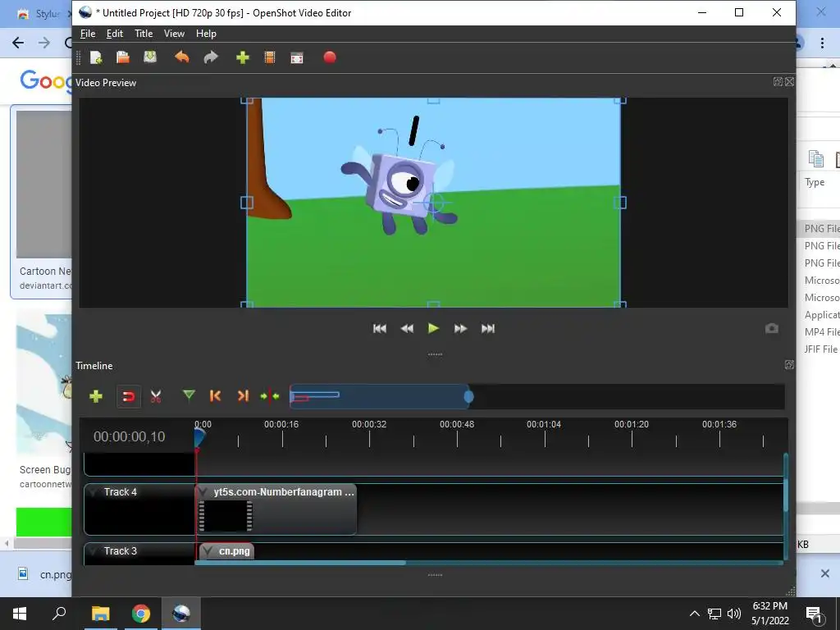Click the rewind playback button
The width and height of the screenshot is (840, 630).
[407, 328]
